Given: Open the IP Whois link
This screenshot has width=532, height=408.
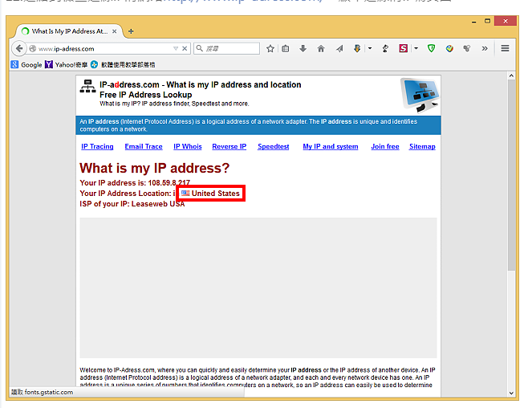Looking at the screenshot, I should tap(188, 146).
